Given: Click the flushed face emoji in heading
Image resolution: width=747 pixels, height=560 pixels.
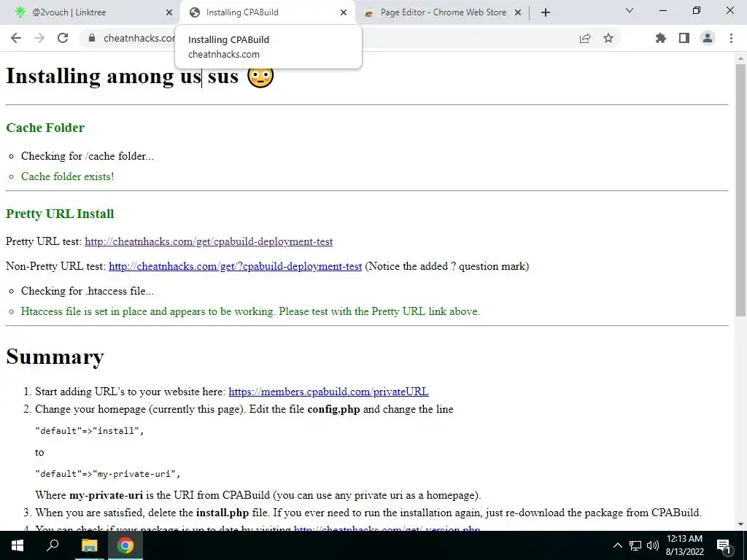Looking at the screenshot, I should 260,76.
